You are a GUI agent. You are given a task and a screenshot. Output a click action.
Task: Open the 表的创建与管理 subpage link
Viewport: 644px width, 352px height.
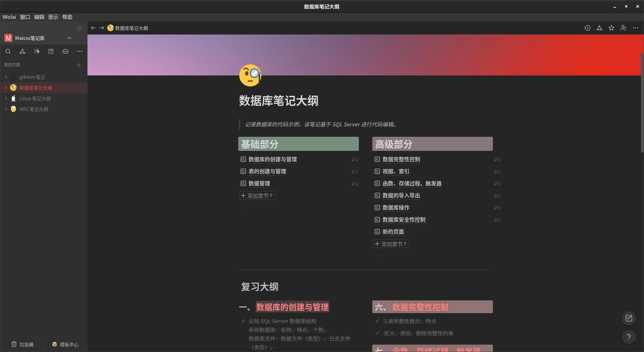click(x=267, y=172)
